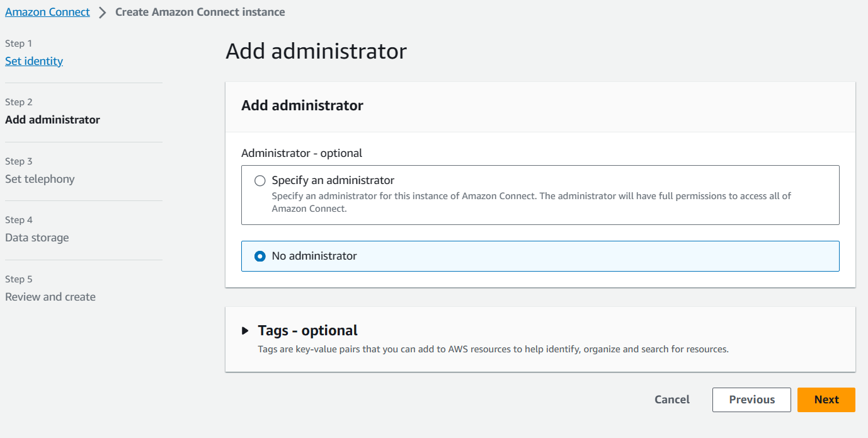The height and width of the screenshot is (438, 868).
Task: Cancel the instance creation
Action: tap(671, 400)
